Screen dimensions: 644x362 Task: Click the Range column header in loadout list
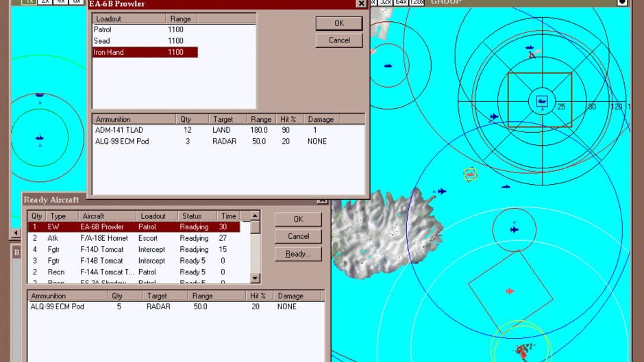181,18
